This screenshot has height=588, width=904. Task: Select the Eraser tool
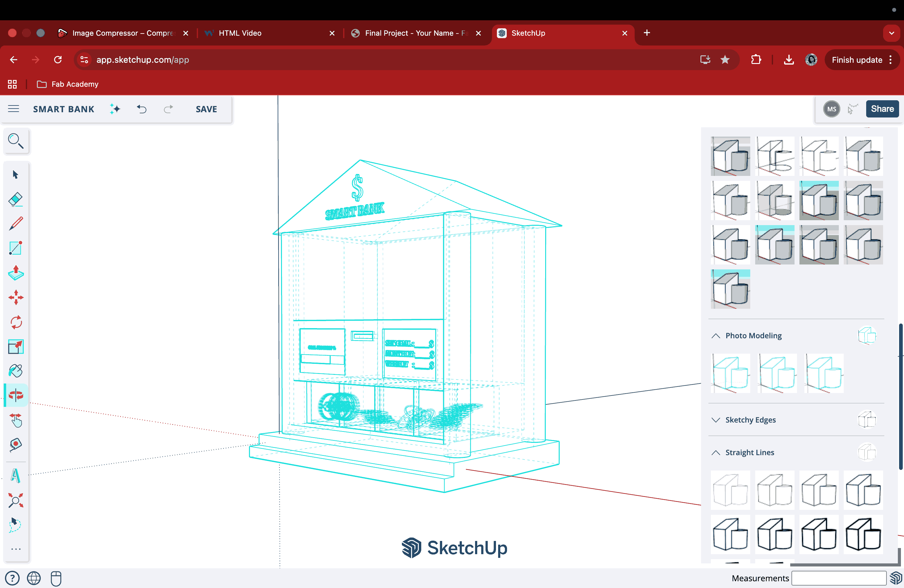16,199
